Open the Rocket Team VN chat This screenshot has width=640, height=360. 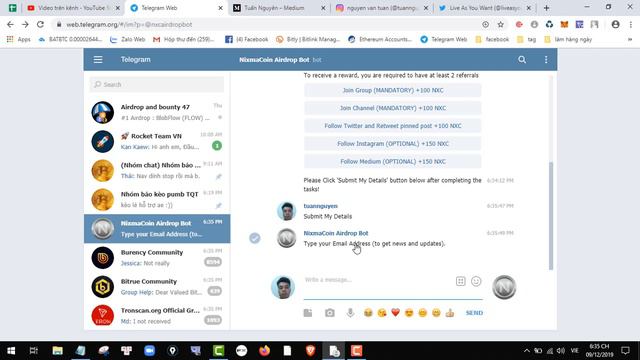pos(157,141)
